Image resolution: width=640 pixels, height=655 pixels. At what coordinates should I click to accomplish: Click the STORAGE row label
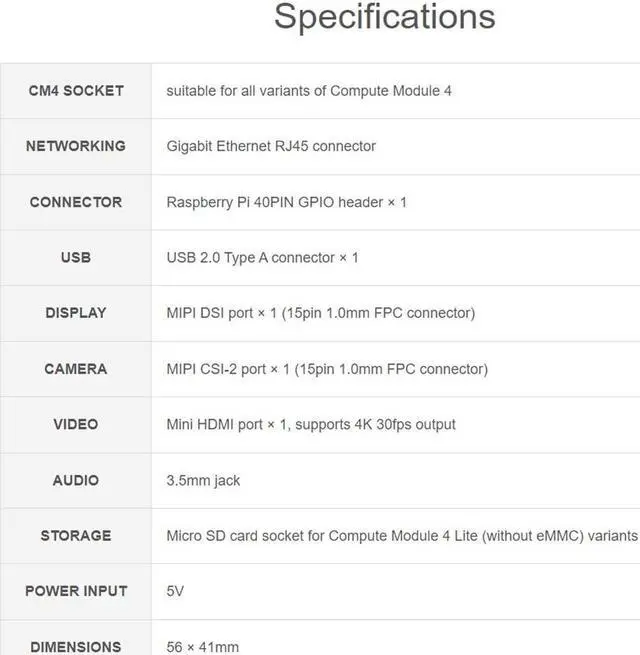tap(76, 536)
